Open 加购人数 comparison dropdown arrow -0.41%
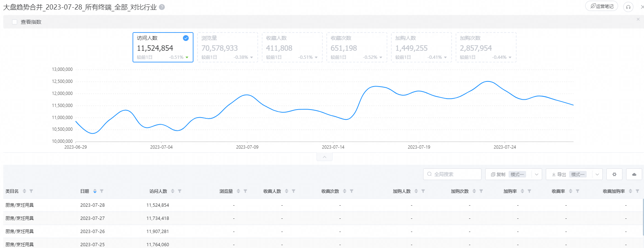This screenshot has height=248, width=644. 445,57
